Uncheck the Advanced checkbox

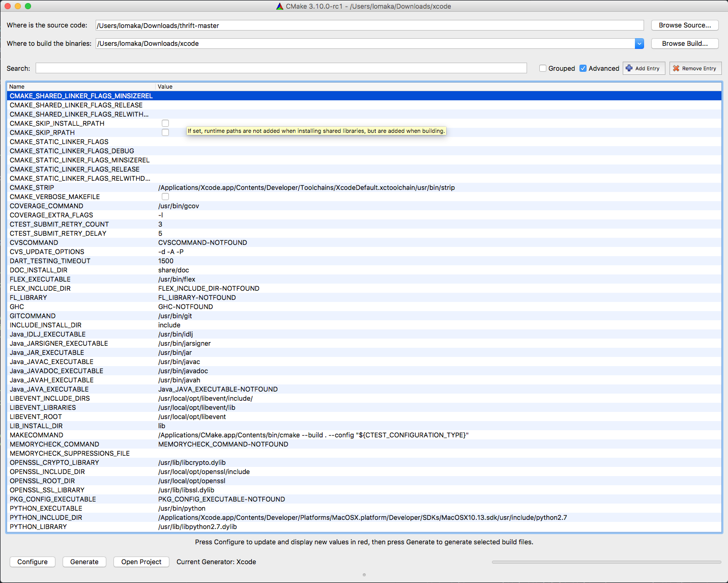(x=583, y=68)
